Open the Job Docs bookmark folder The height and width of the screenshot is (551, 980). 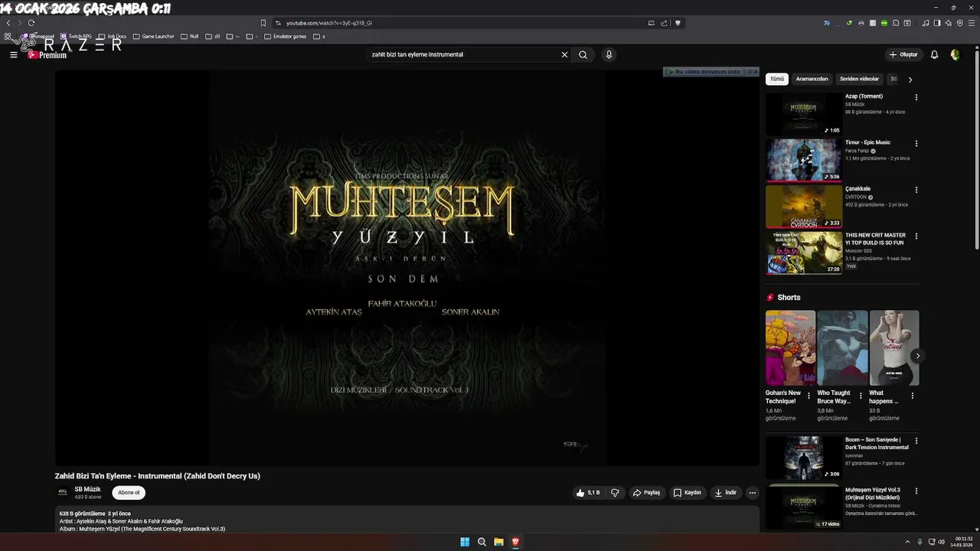113,36
